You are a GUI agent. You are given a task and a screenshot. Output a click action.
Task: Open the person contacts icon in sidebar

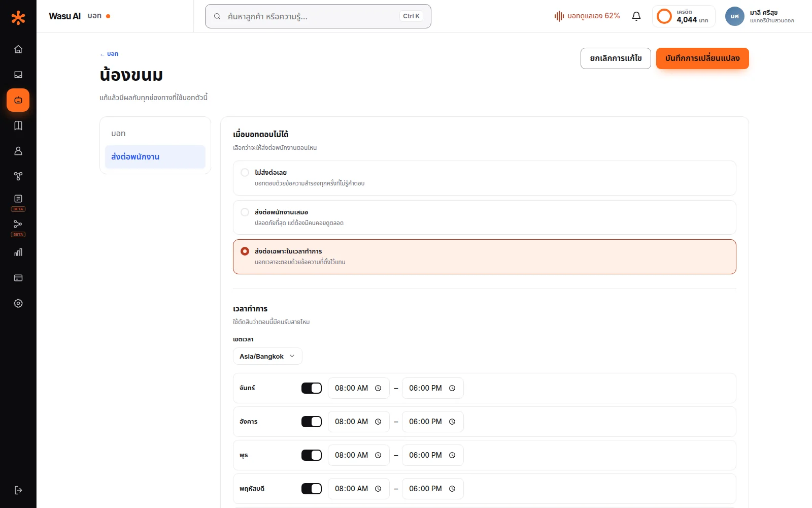click(x=18, y=151)
